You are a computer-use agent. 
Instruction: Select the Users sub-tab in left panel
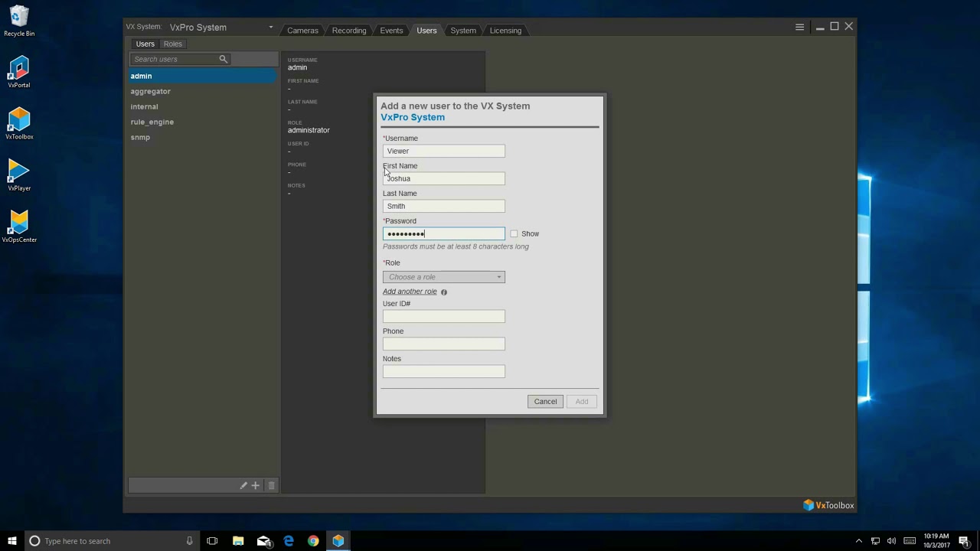[x=145, y=44]
